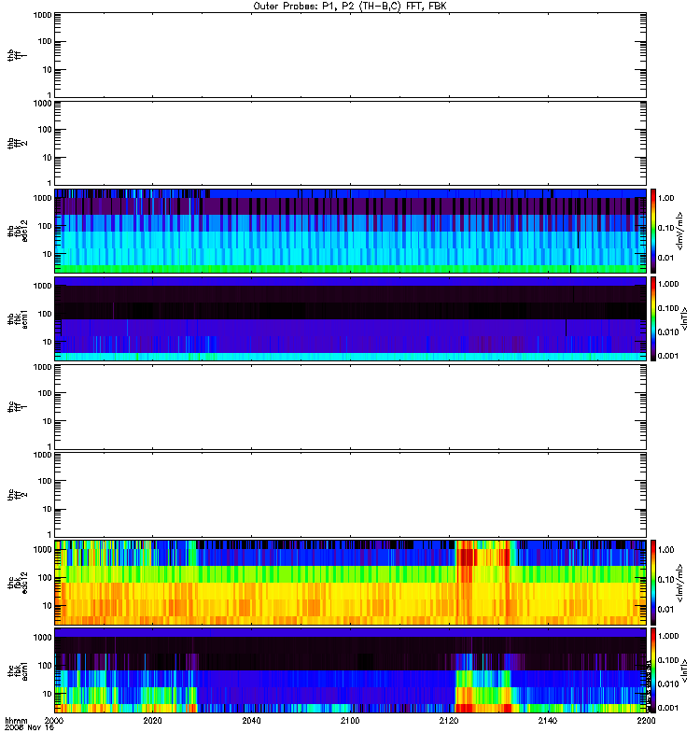Click the 'thb fff 1' y-axis label
Screen dimensions: 700x747
[x=17, y=55]
